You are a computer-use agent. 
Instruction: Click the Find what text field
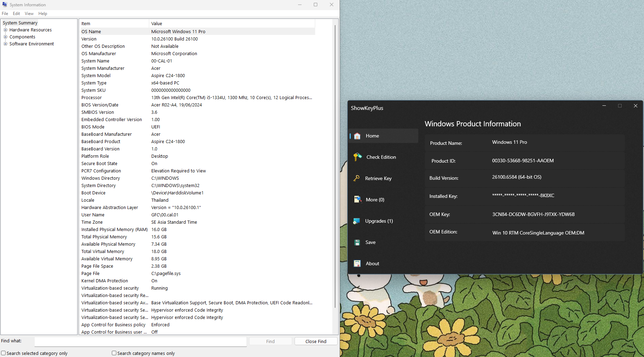[140, 341]
